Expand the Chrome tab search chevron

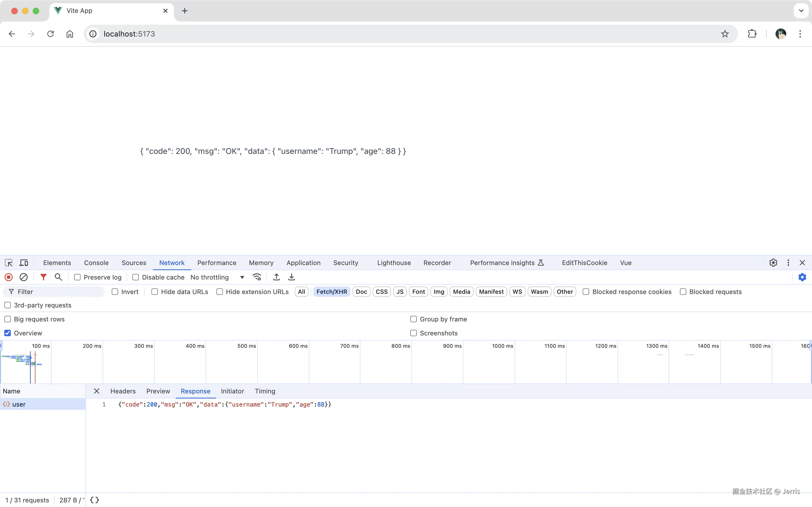tap(801, 11)
